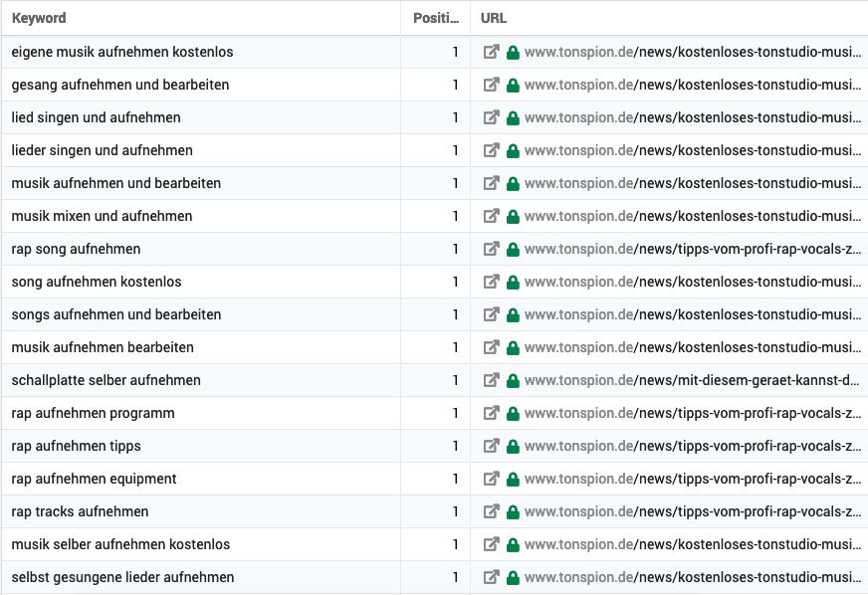Select keyword 'musik aufnehmen und bearbeiten'

(x=116, y=183)
